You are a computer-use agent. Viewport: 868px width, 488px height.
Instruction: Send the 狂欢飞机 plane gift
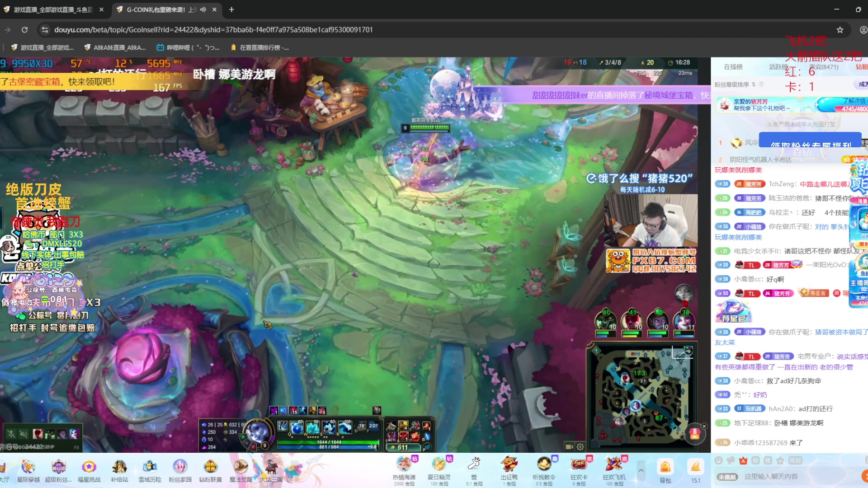tap(614, 471)
